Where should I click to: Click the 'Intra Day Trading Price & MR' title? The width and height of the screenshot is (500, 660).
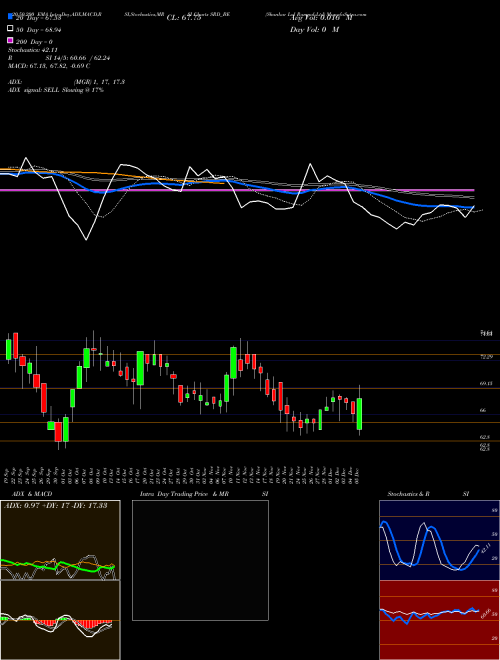point(184,494)
